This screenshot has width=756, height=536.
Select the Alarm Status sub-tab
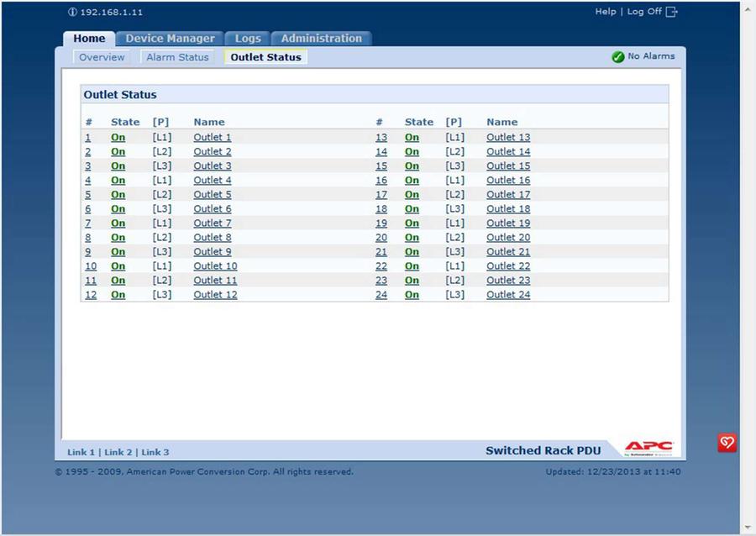click(177, 57)
